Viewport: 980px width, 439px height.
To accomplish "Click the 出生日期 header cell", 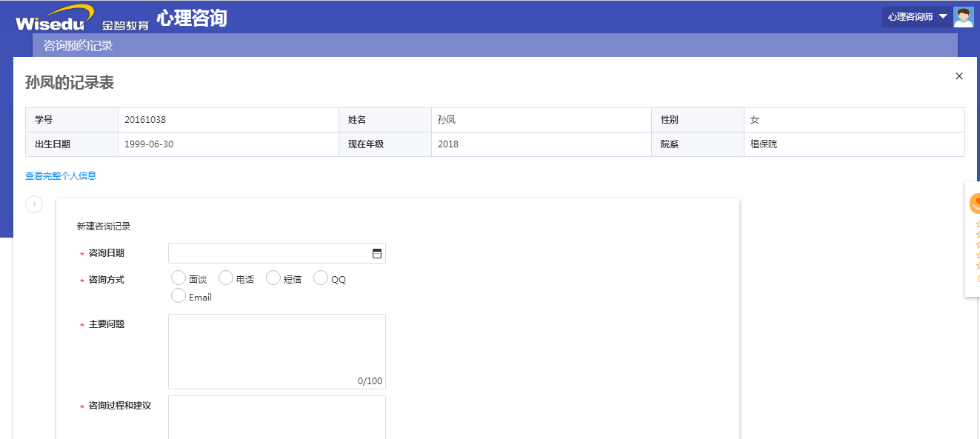I will point(72,144).
